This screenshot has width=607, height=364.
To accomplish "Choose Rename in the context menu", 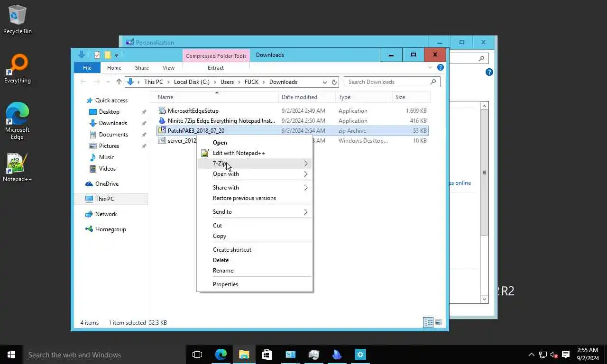I will point(255,271).
